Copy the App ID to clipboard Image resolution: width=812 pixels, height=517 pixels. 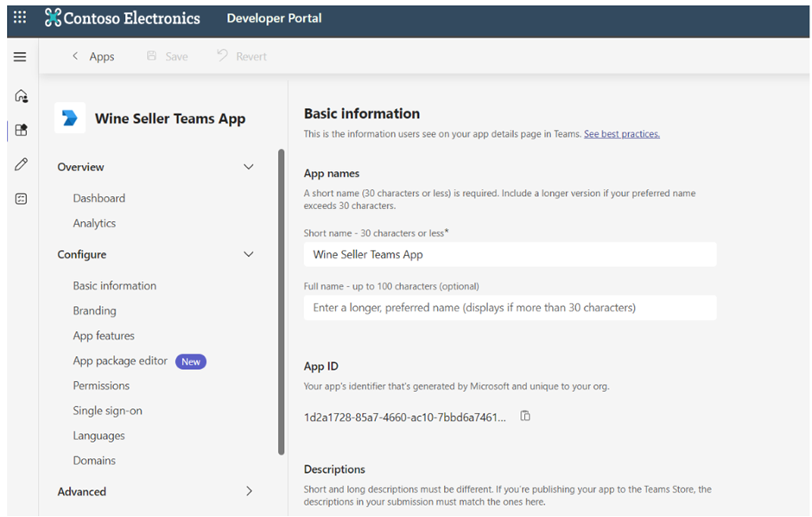click(x=525, y=416)
